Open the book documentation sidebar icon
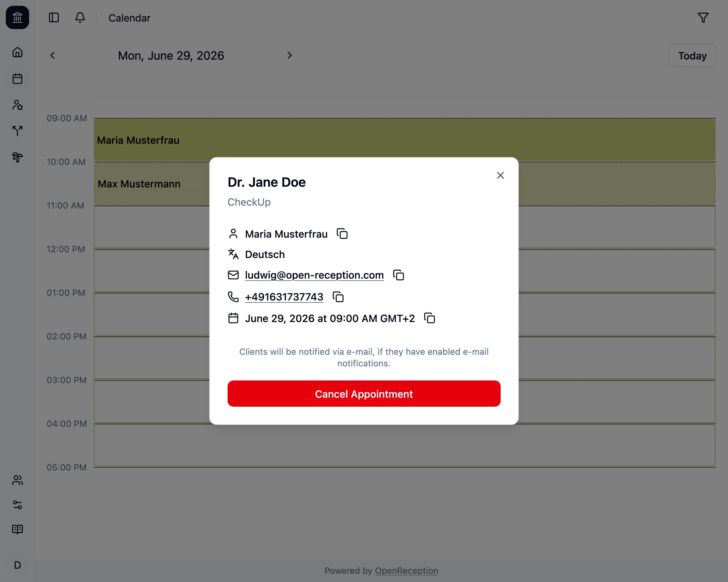 coord(17,529)
